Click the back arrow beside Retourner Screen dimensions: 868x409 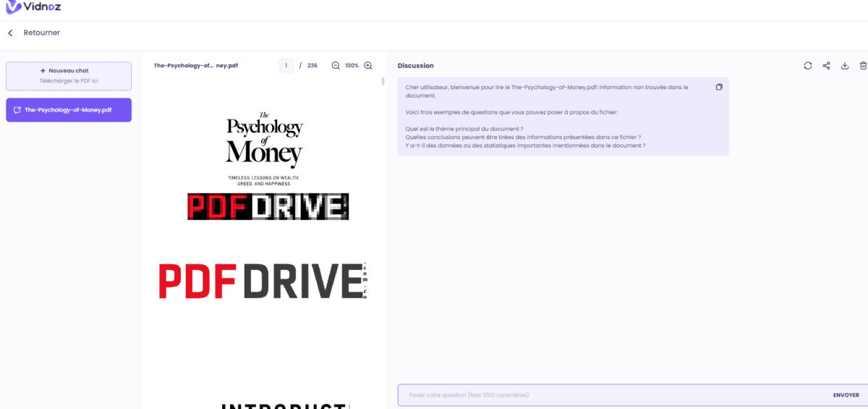click(x=10, y=33)
